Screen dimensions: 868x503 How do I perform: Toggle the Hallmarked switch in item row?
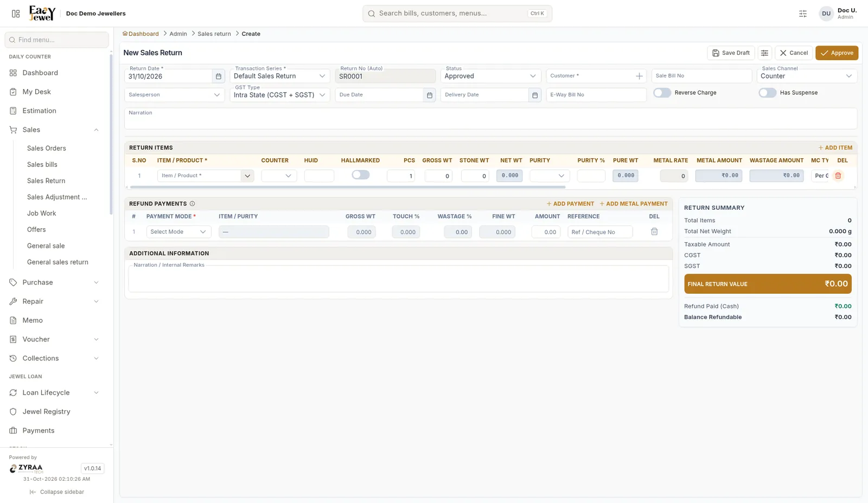click(360, 175)
